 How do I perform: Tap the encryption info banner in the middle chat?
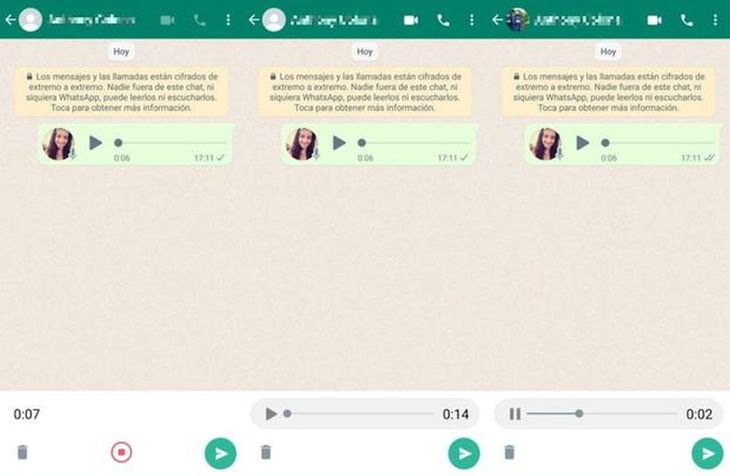(x=364, y=91)
